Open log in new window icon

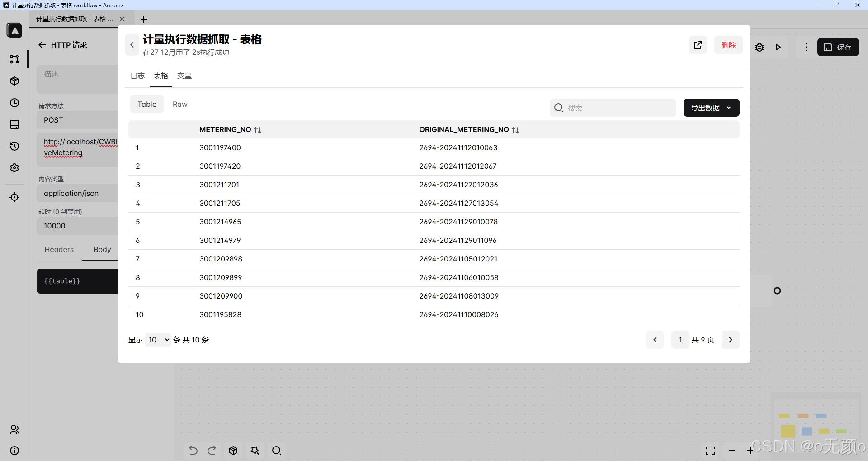pos(698,45)
